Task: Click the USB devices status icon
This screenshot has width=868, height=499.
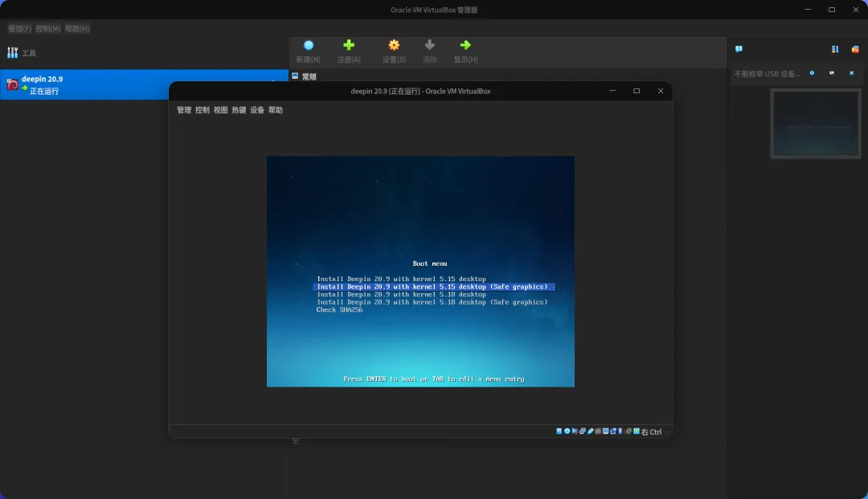Action: 591,431
